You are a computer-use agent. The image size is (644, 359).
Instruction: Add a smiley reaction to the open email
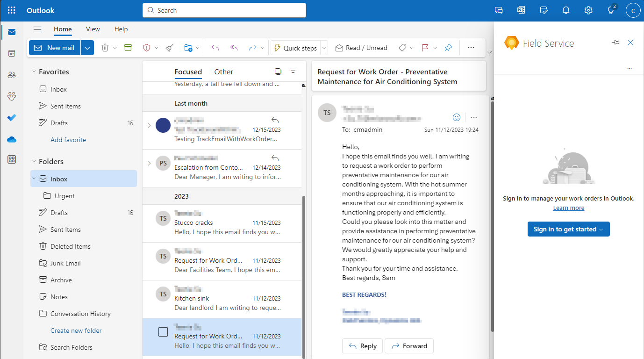pos(457,117)
